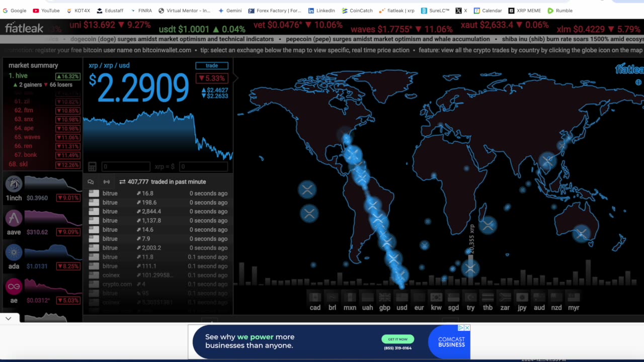Viewport: 644px width, 362px height.
Task: Click the trade button
Action: pyautogui.click(x=212, y=66)
